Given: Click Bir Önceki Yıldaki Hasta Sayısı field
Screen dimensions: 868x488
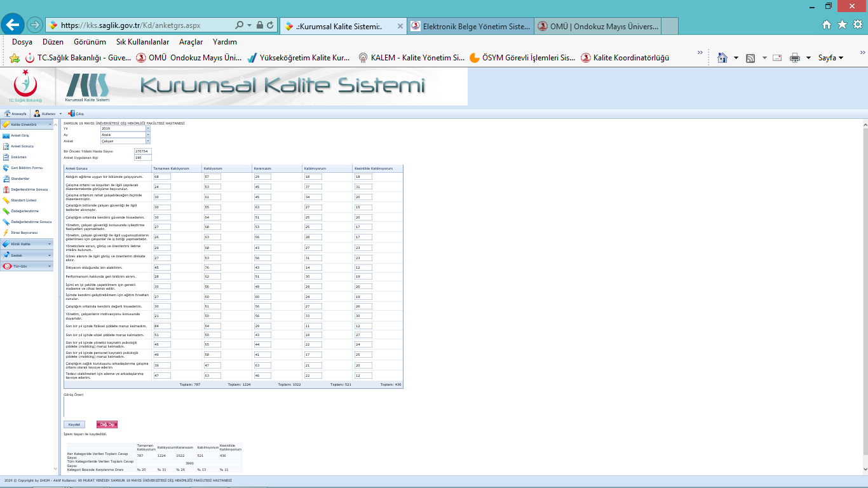Looking at the screenshot, I should (142, 151).
